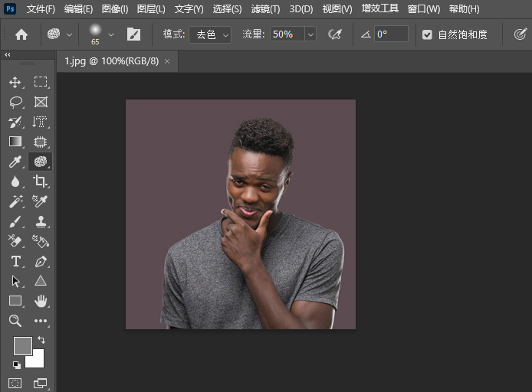Select the Lasso tool
The image size is (532, 392).
15,102
